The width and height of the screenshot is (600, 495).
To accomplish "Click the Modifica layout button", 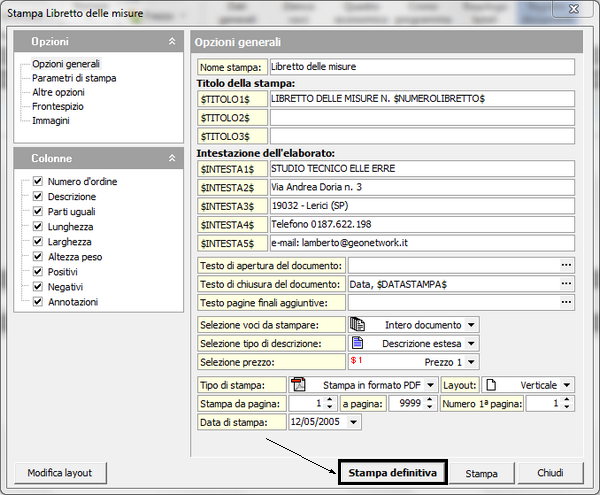I will [60, 472].
